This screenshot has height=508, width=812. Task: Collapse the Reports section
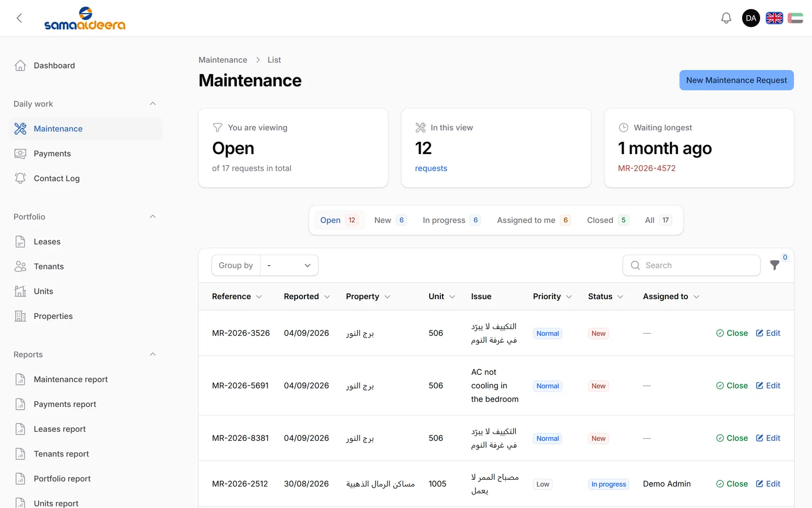[153, 354]
